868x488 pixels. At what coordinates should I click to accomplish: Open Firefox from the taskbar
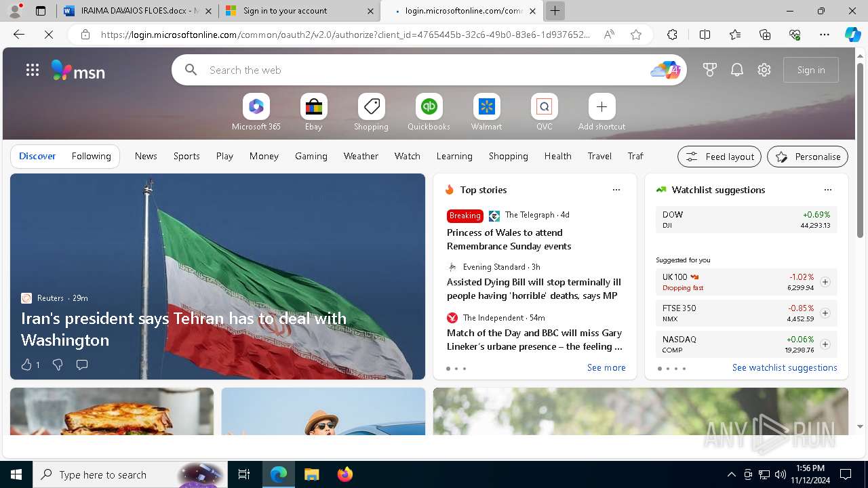(345, 474)
